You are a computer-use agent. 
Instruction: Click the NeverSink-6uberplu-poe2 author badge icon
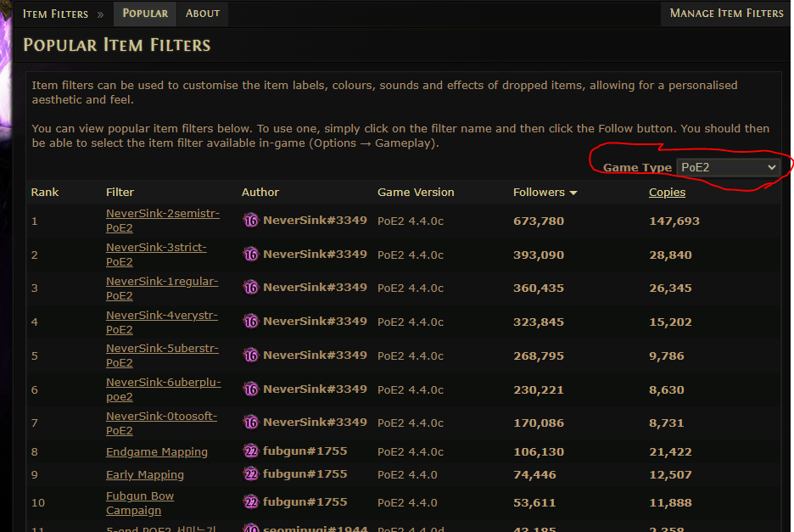point(250,389)
